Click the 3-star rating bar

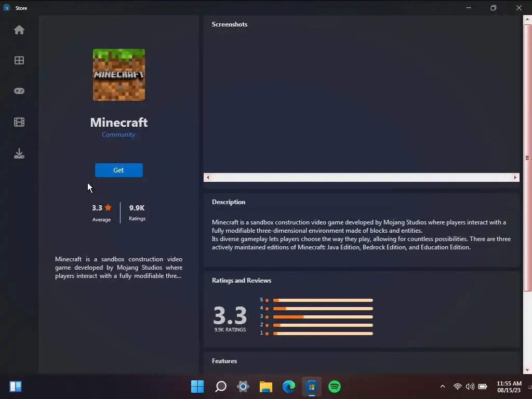pos(323,317)
